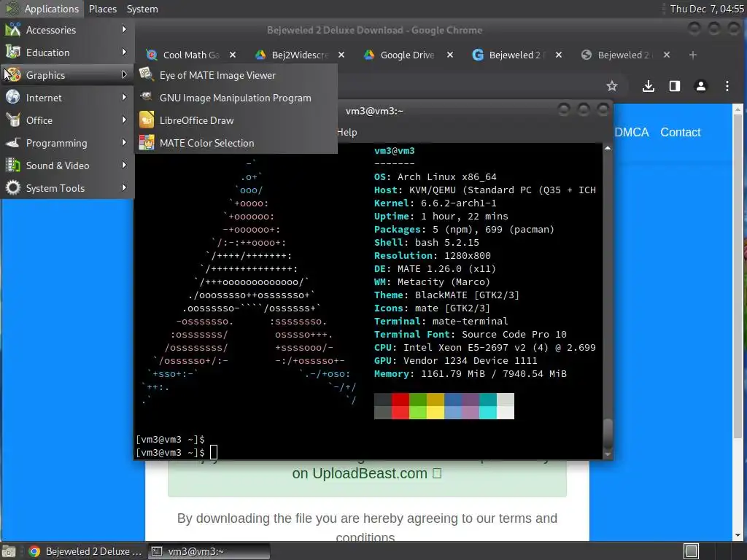Open the Programming category icon
Viewport: 747px width, 560px height.
(13, 143)
